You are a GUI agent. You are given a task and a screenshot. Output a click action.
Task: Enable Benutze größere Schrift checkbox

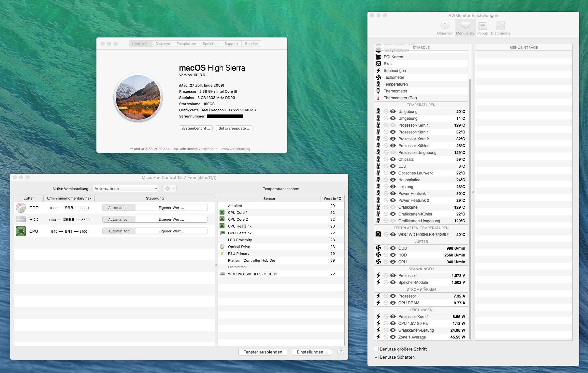click(377, 349)
